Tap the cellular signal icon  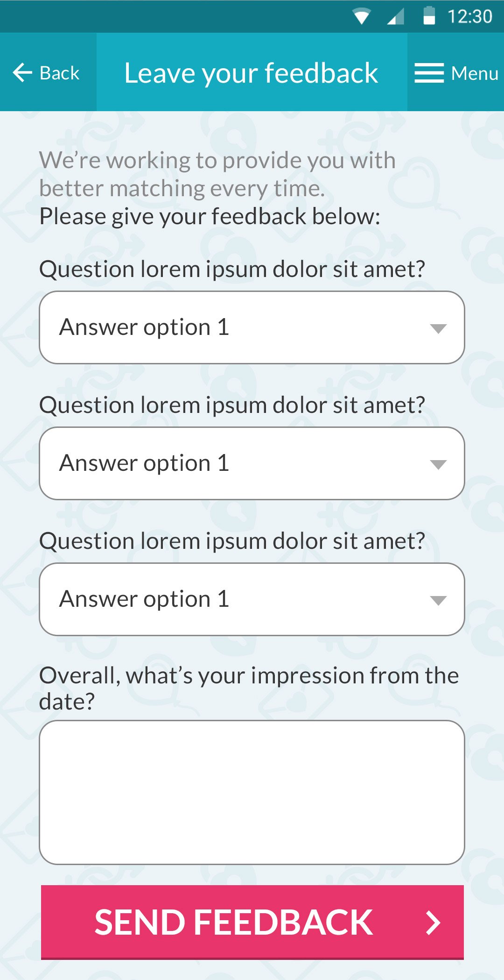pos(396,17)
